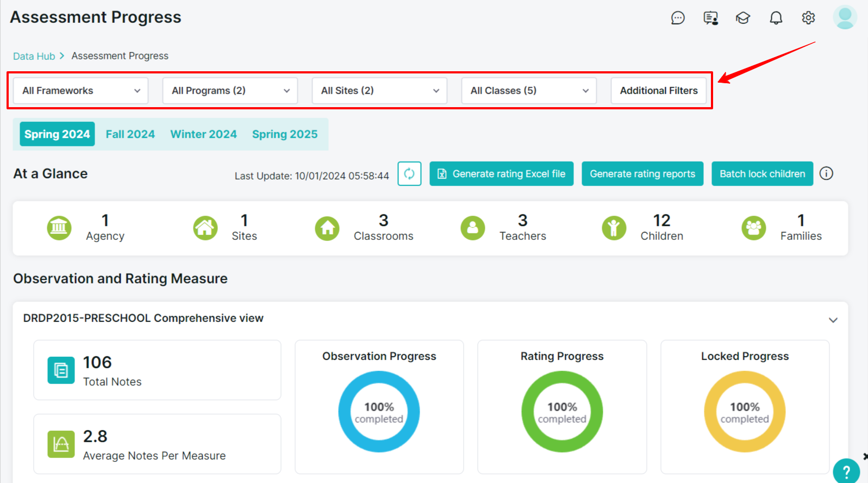Collapse the DRDP2015-PRESCHOOL Comprehensive view section
Image resolution: width=868 pixels, height=483 pixels.
(833, 320)
